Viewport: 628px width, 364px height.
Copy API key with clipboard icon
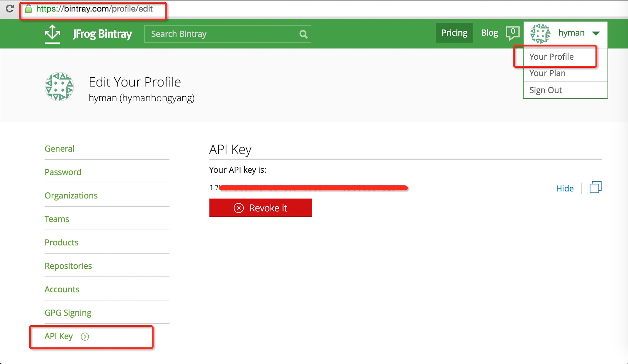[x=595, y=187]
